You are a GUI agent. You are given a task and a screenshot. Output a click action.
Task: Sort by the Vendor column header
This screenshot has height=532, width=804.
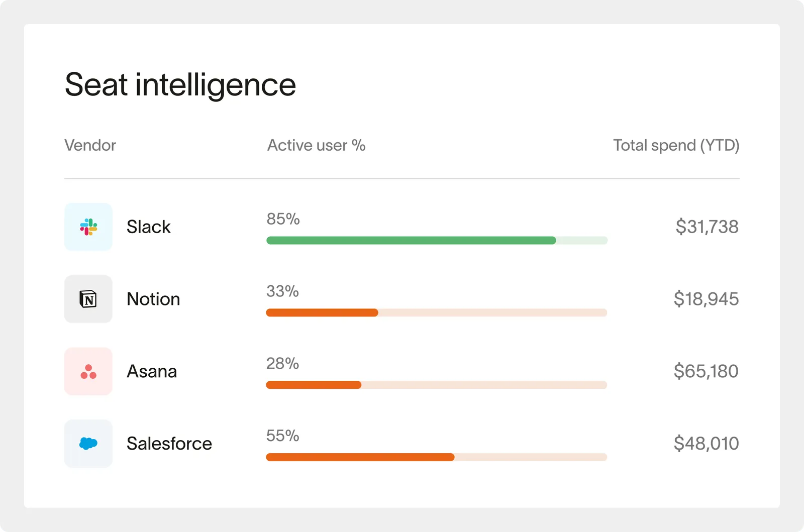[90, 146]
